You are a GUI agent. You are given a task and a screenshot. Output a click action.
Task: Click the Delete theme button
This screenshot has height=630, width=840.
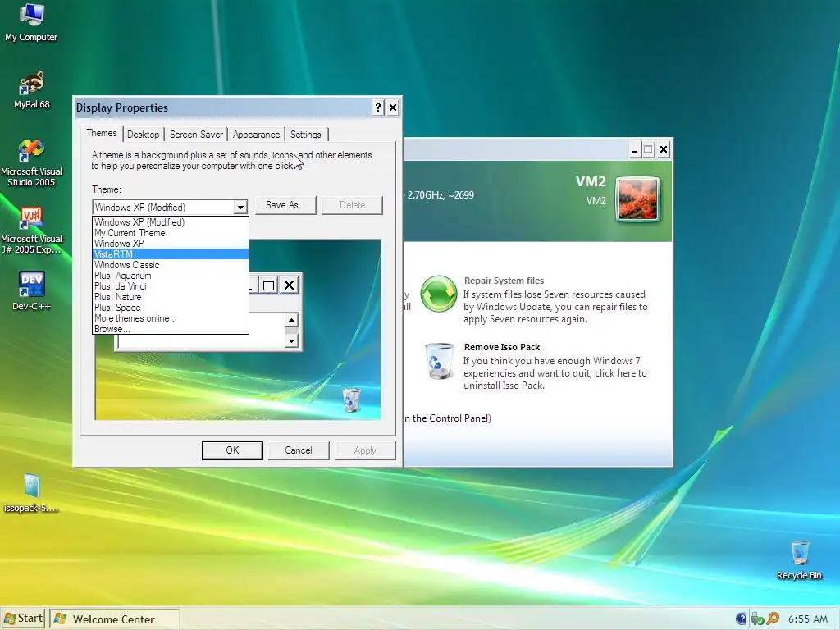click(352, 205)
